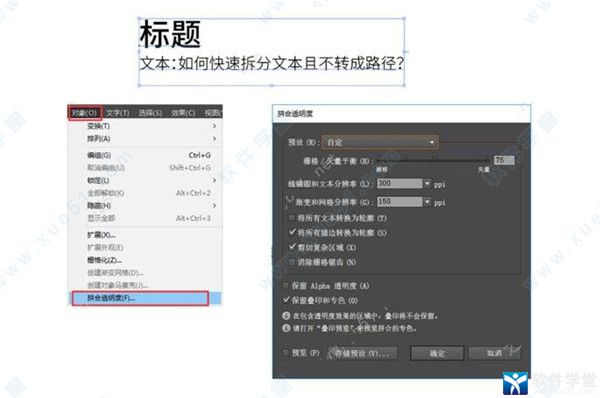Image resolution: width=600 pixels, height=398 pixels.
Task: Expand the 隐藏(H) submenu
Action: click(145, 206)
